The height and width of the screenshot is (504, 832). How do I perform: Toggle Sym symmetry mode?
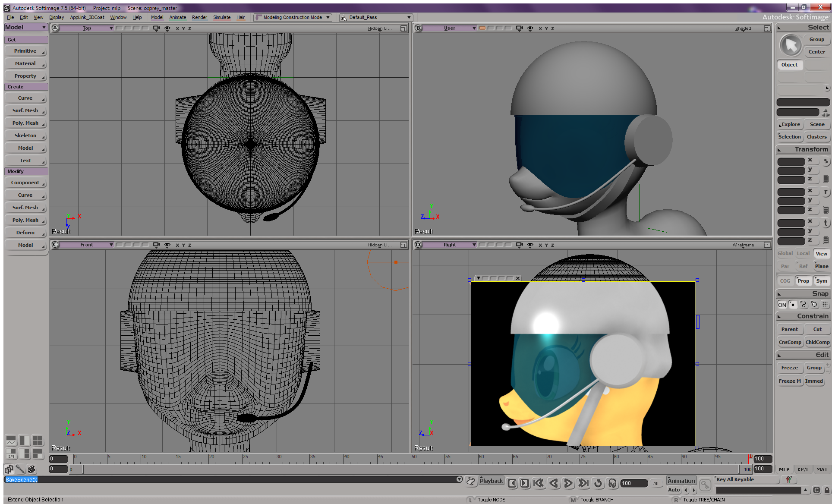tap(821, 281)
